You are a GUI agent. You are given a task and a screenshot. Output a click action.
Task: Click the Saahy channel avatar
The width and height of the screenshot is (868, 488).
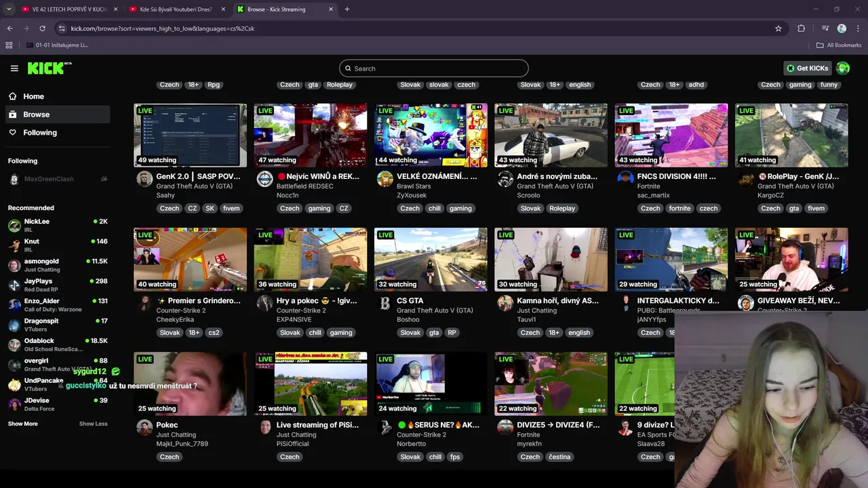(144, 179)
